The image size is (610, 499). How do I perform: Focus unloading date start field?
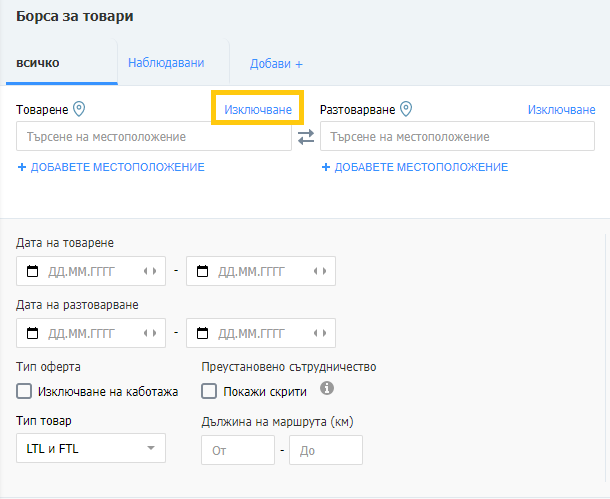coord(91,333)
